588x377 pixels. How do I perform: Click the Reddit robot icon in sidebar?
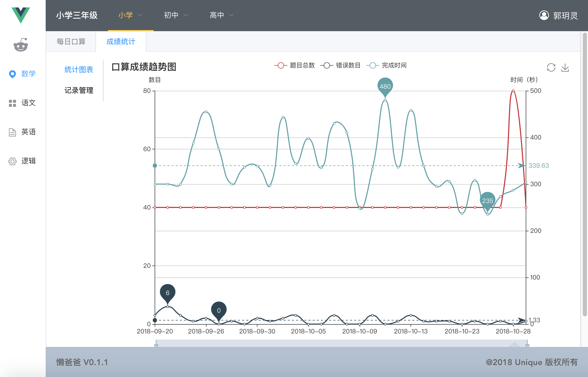click(x=21, y=45)
